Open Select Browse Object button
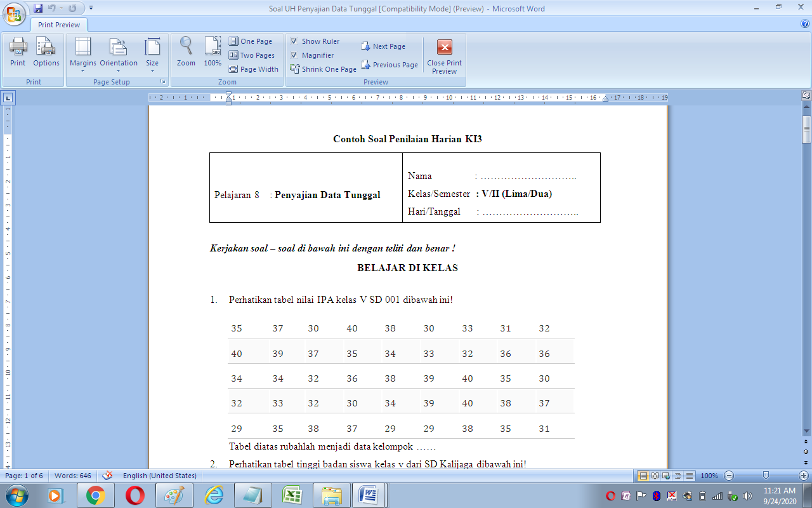 tap(806, 451)
